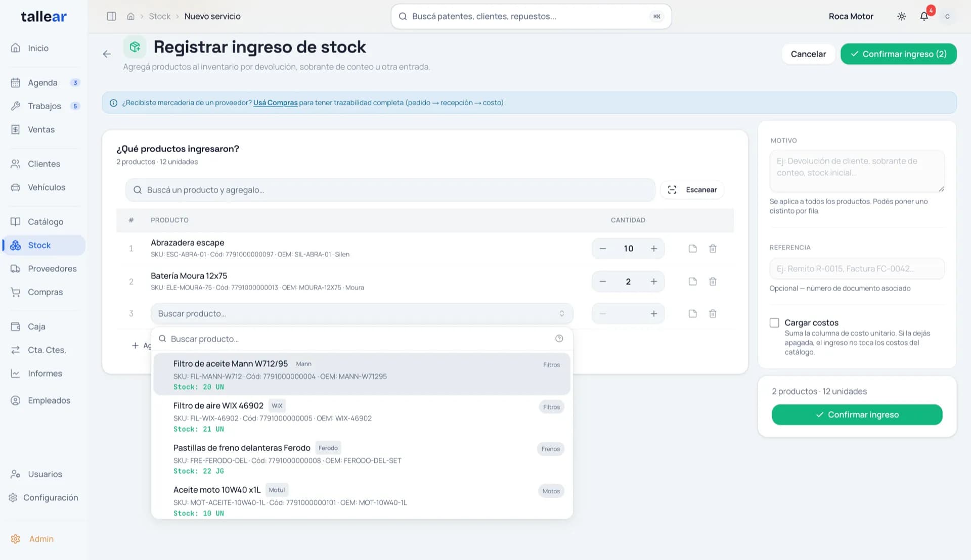The width and height of the screenshot is (971, 560).
Task: Focus Buscá un producto y agregalo field
Action: point(390,190)
